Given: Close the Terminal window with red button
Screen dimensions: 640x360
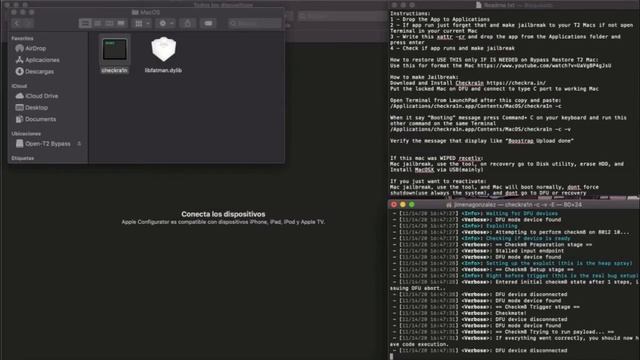Looking at the screenshot, I should click(394, 204).
